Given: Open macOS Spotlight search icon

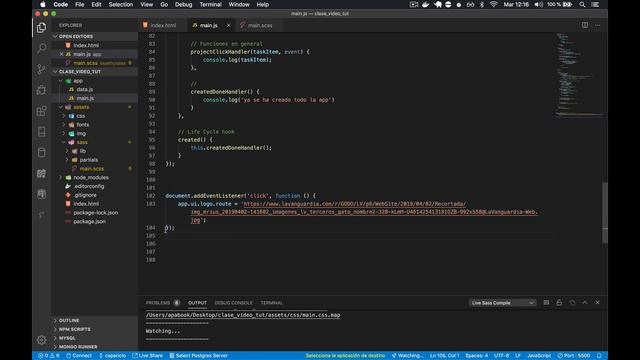Looking at the screenshot, I should coord(582,4).
